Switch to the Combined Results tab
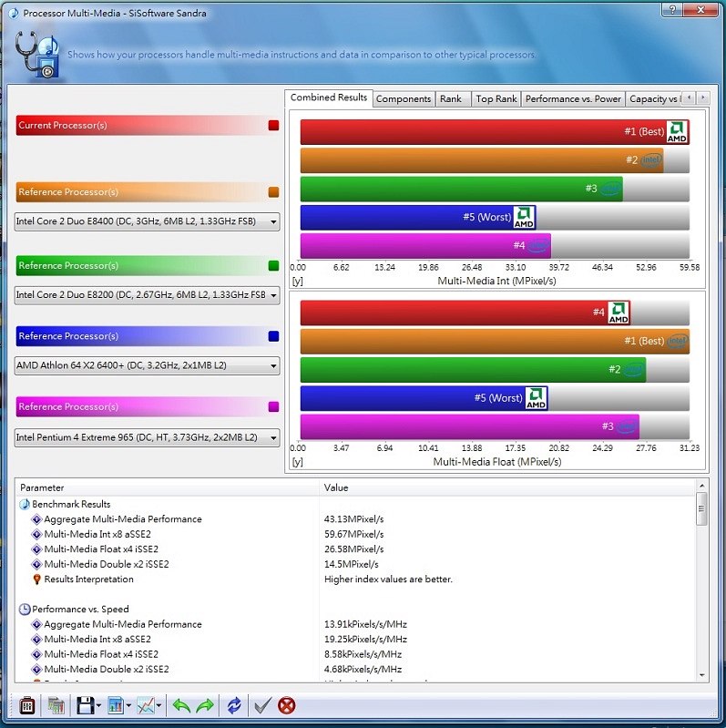The image size is (726, 728). 329,98
